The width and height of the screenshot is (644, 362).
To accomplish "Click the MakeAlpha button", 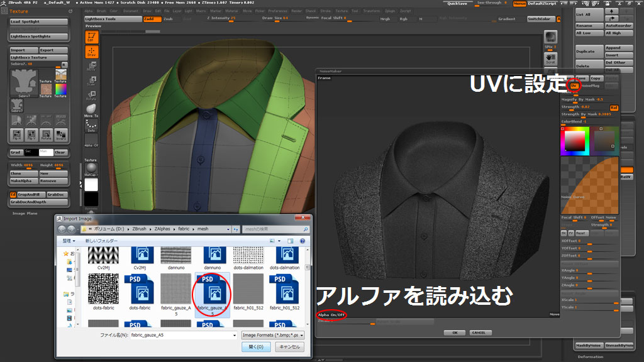I will (24, 180).
